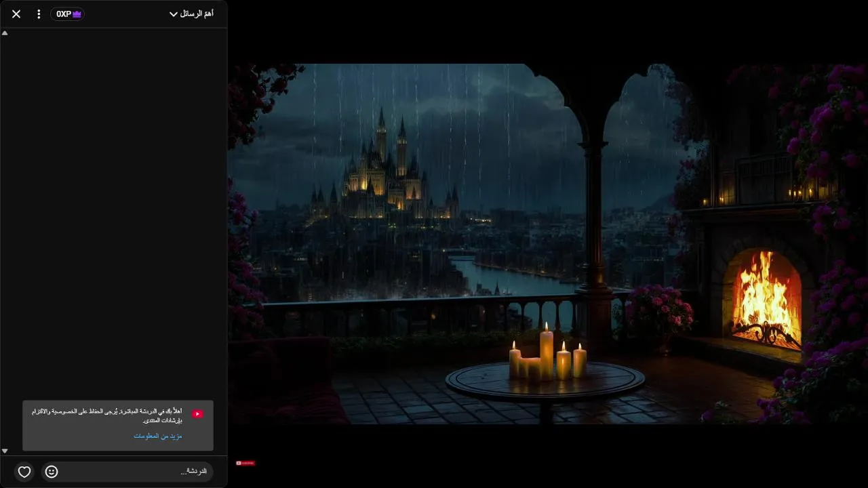Open the أهم الرسائل chat filter dropdown
868x488 pixels.
pyautogui.click(x=191, y=14)
